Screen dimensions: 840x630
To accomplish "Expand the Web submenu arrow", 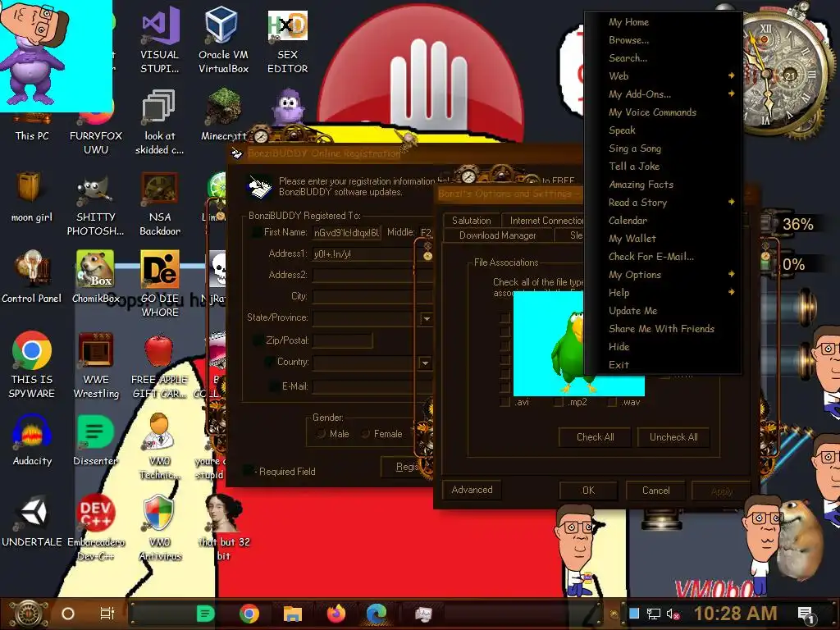I will tap(731, 75).
